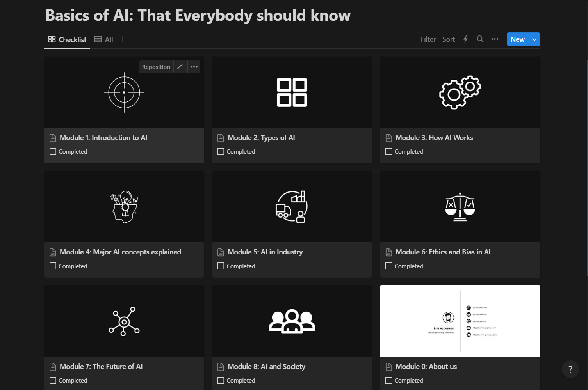Click the balance scales cover image
The height and width of the screenshot is (390, 588).
click(x=460, y=207)
